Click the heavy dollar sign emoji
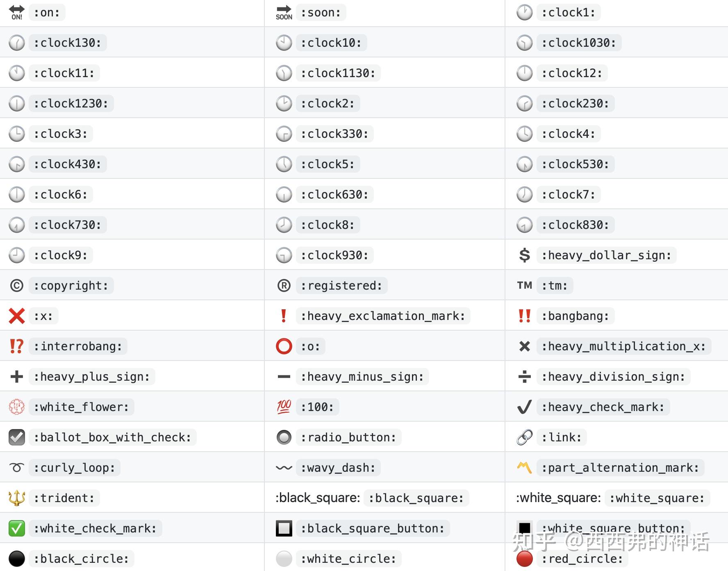Viewport: 728px width, 571px height. tap(524, 255)
